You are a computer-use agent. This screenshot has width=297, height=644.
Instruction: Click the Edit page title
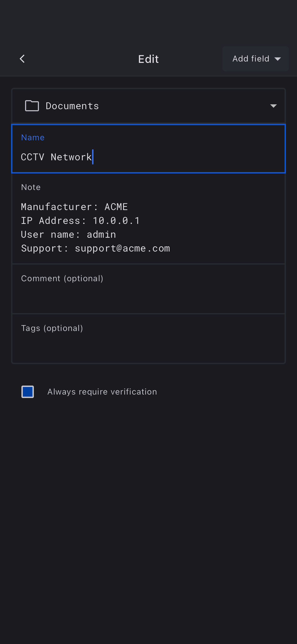pyautogui.click(x=148, y=59)
